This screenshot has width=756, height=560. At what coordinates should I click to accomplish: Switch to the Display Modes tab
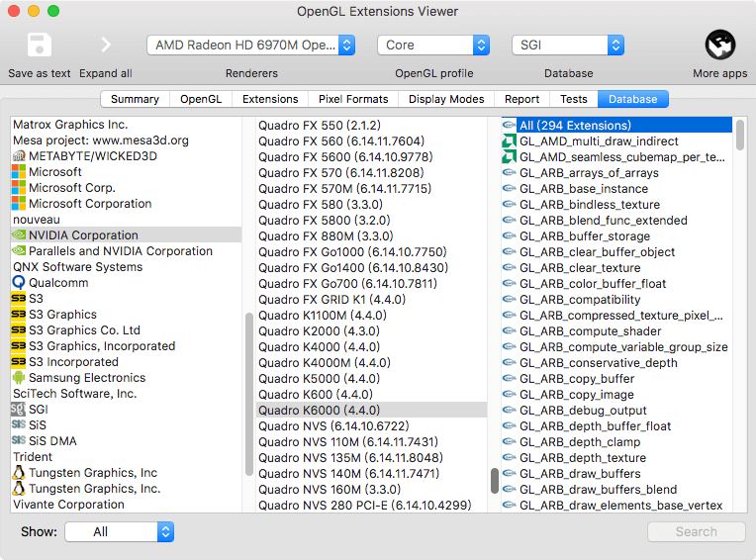point(446,99)
